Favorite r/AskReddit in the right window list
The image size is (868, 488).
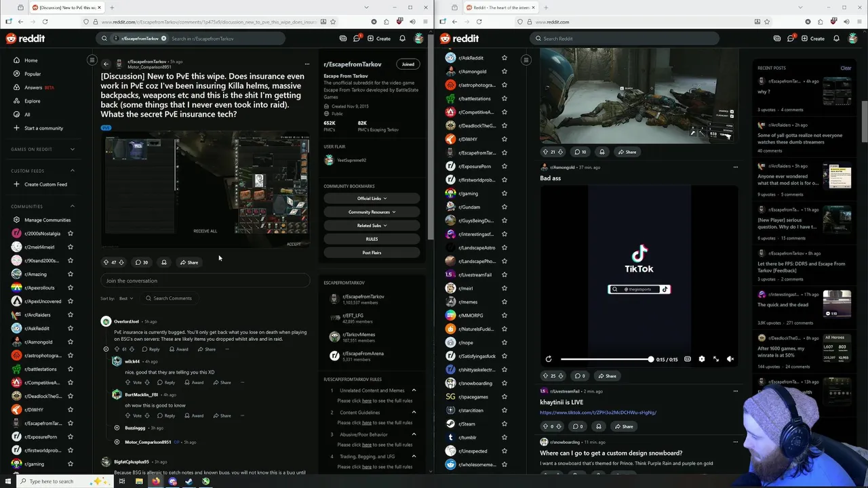(504, 58)
